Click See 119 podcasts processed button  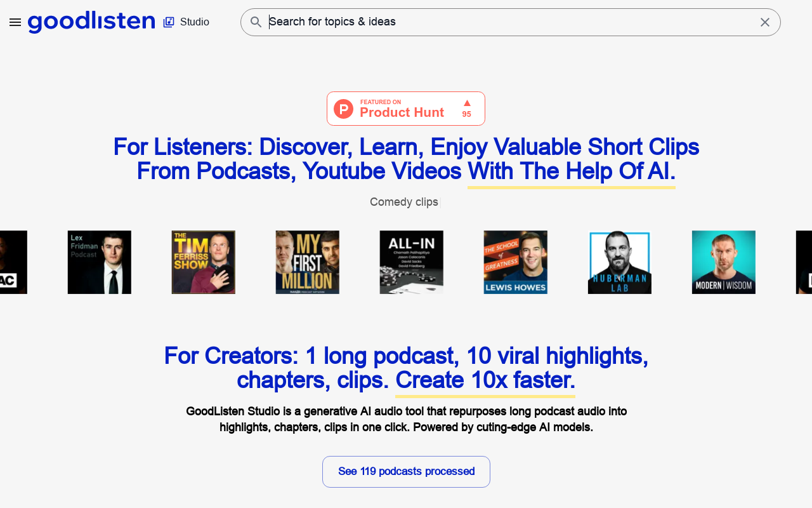pyautogui.click(x=406, y=472)
